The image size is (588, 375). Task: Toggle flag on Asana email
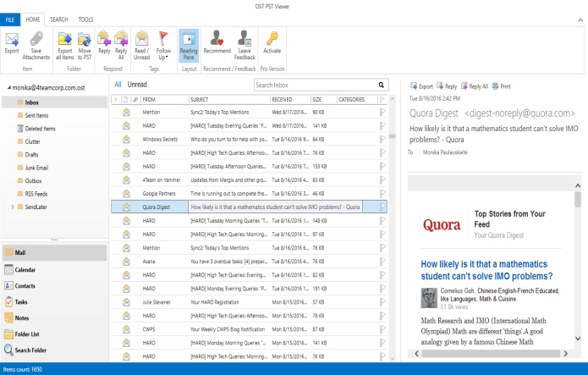382,262
